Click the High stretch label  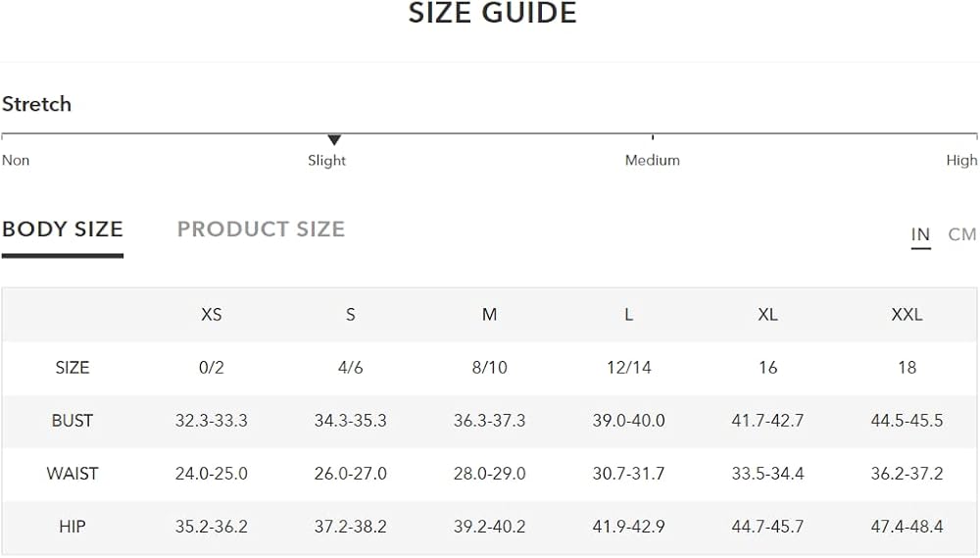[961, 160]
